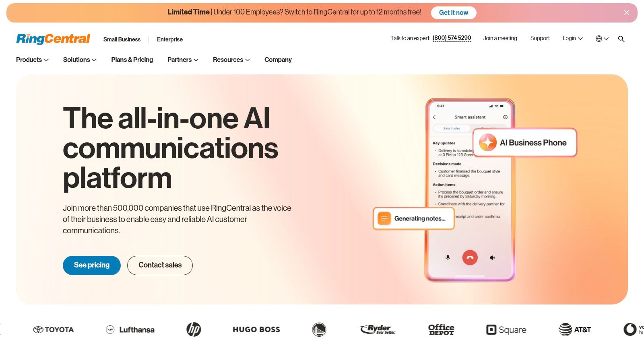This screenshot has width=644, height=362.
Task: Tap the red hang-up call icon
Action: click(x=470, y=257)
